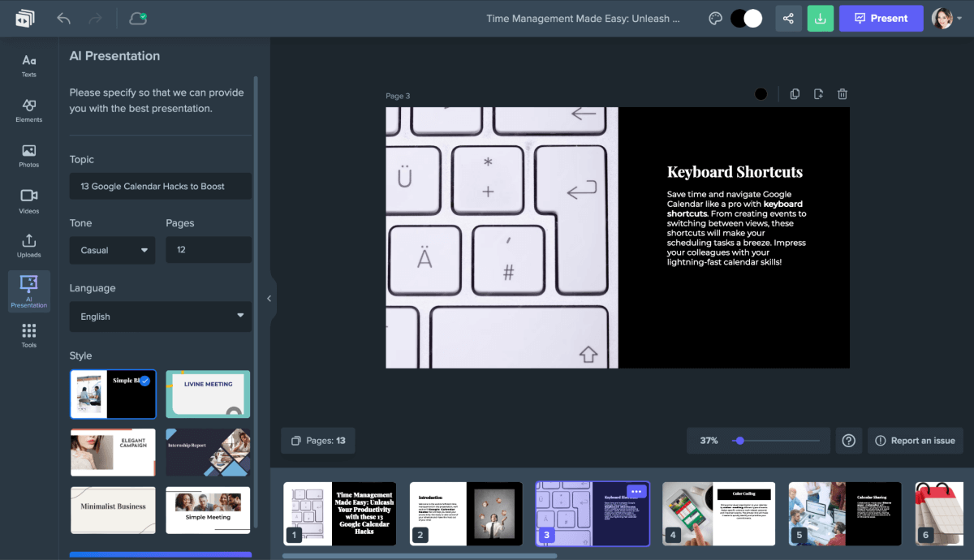Open the Texts panel
Viewport: 974px width, 560px height.
pos(29,66)
